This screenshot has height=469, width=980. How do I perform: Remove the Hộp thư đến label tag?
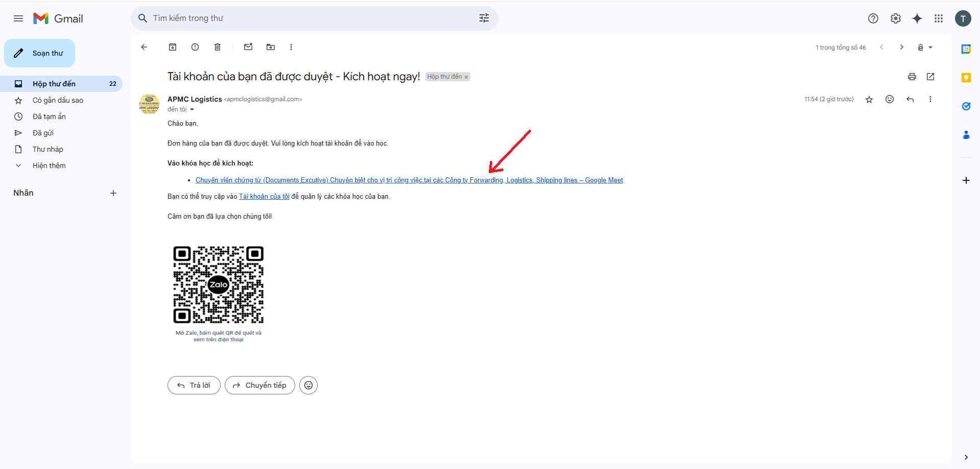coord(466,77)
